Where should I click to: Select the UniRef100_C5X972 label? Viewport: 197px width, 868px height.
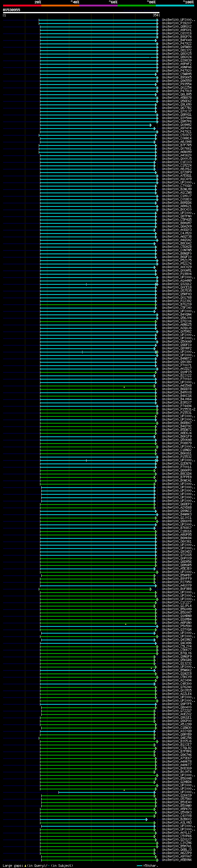[177, 135]
